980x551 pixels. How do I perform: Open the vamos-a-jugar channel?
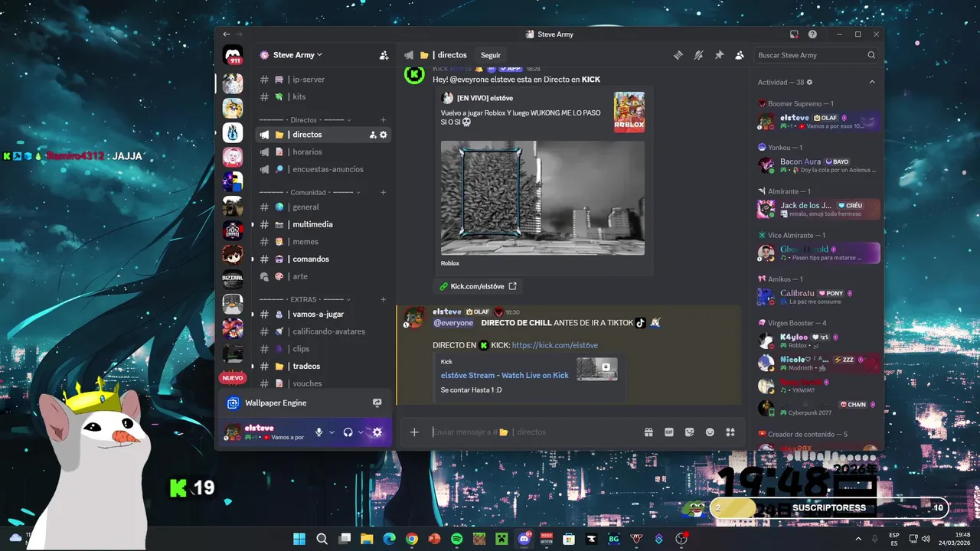[323, 315]
